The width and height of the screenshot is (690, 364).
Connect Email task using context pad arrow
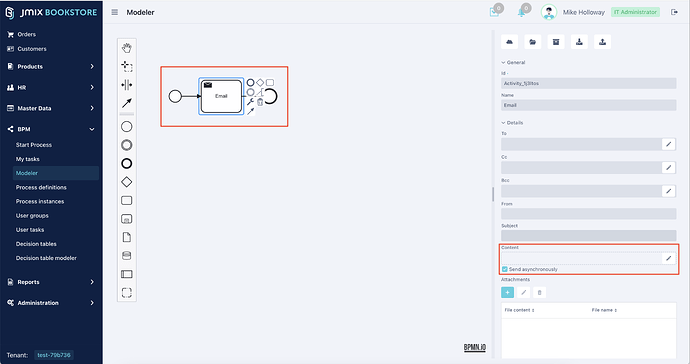coord(250,111)
